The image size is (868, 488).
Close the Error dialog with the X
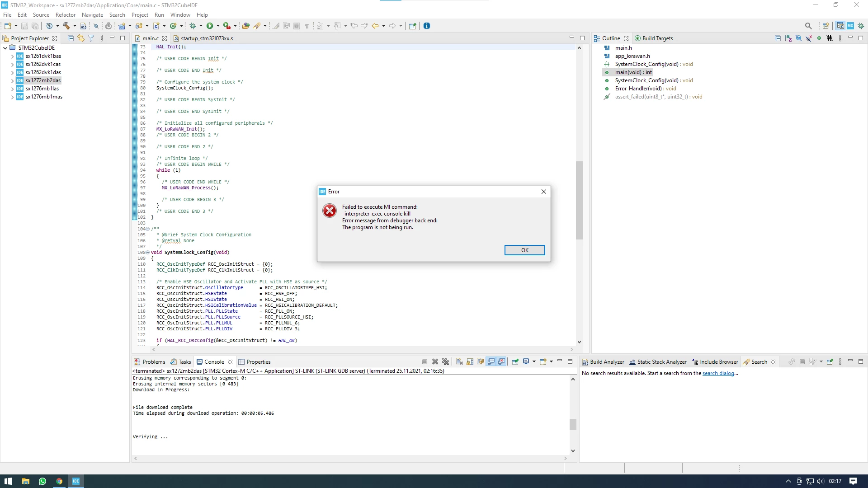point(544,192)
